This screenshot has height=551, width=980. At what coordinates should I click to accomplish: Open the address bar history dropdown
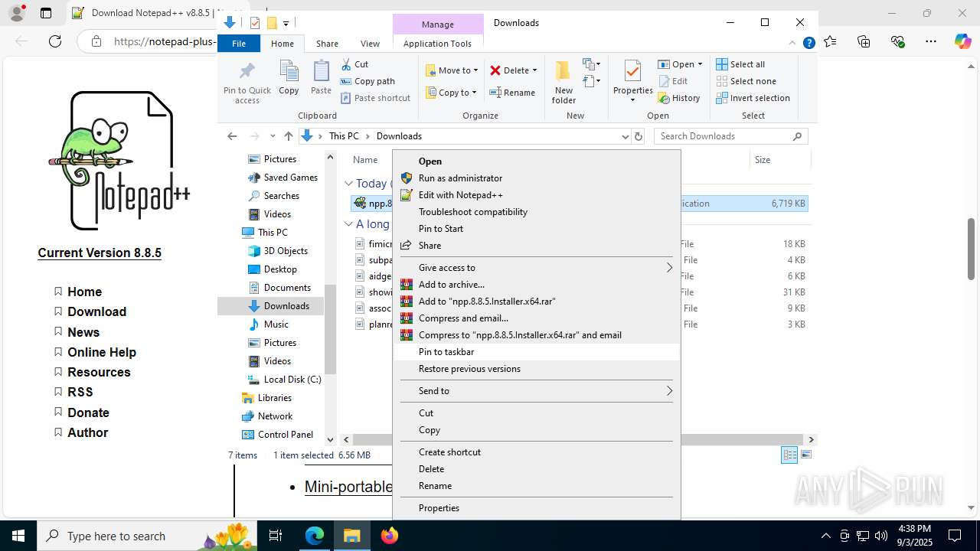[x=625, y=136]
